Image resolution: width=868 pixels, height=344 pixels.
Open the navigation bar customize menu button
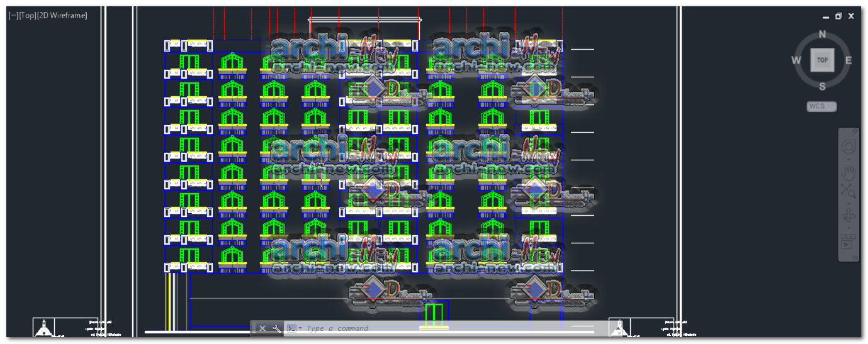point(855,258)
